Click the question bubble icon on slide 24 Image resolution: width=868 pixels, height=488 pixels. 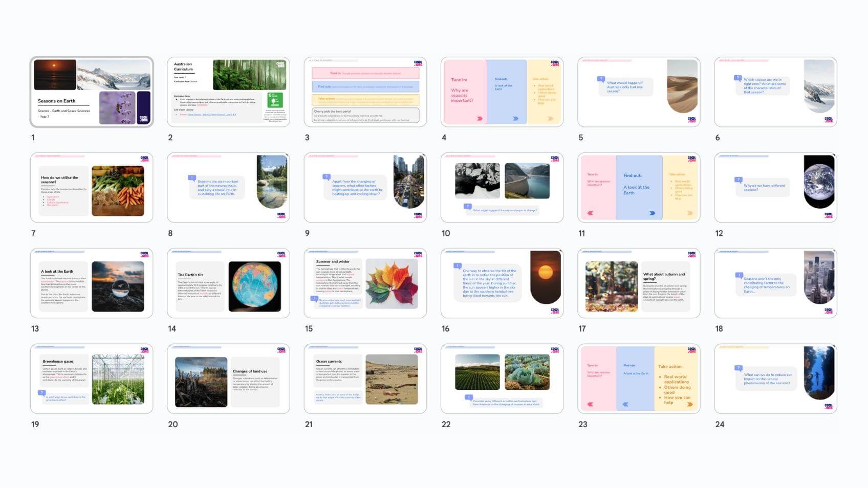(738, 368)
